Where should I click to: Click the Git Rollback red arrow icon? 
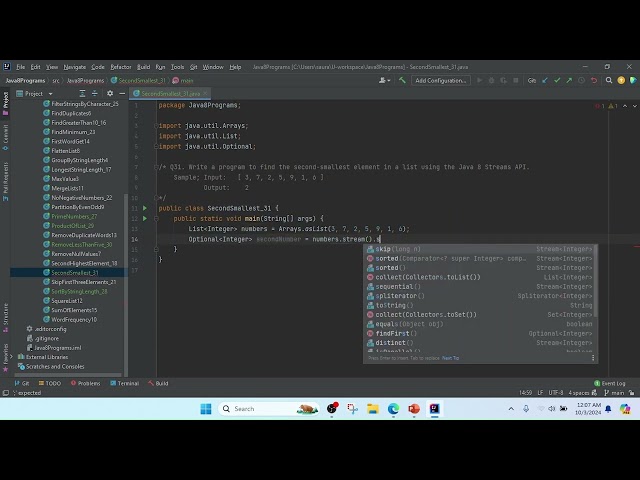594,80
